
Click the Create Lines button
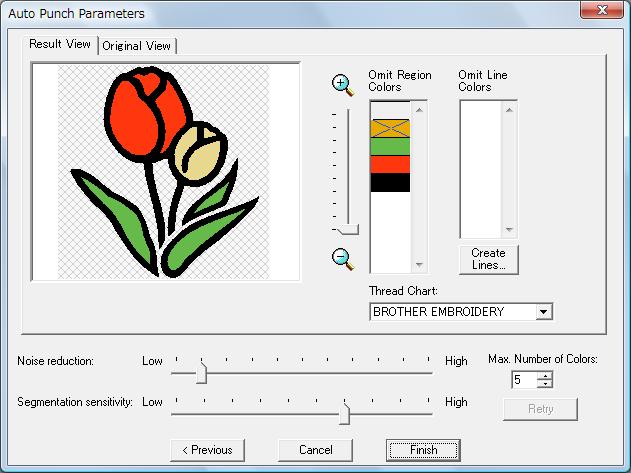[x=489, y=259]
